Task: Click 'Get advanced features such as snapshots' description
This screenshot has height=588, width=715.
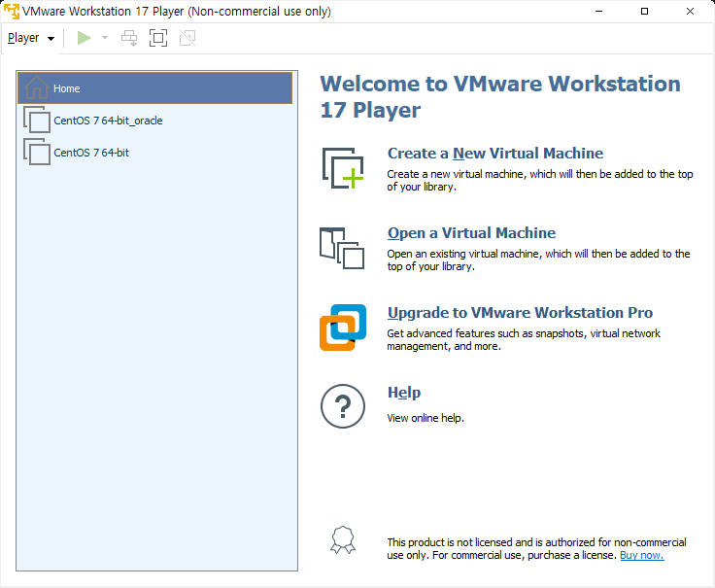Action: pyautogui.click(x=524, y=340)
